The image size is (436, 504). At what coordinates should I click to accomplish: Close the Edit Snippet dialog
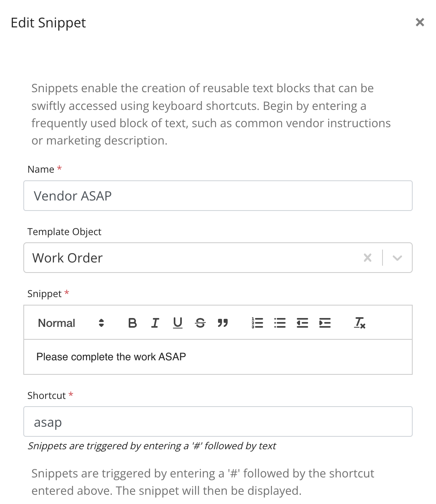point(420,22)
